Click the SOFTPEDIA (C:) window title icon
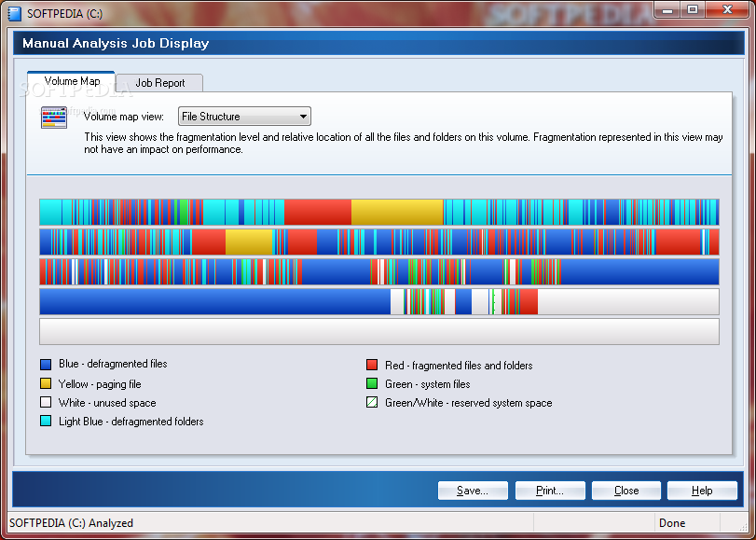Viewport: 756px width, 540px height. coord(15,13)
